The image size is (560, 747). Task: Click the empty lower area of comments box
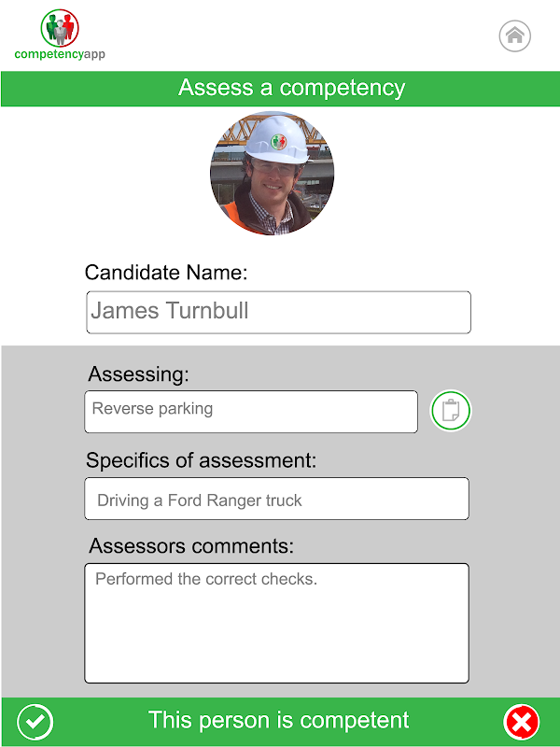[x=276, y=639]
